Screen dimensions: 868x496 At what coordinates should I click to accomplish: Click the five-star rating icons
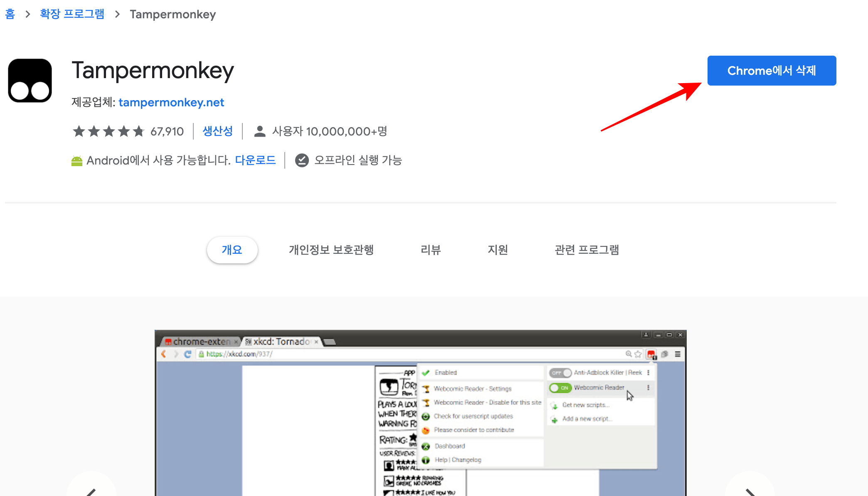point(108,131)
